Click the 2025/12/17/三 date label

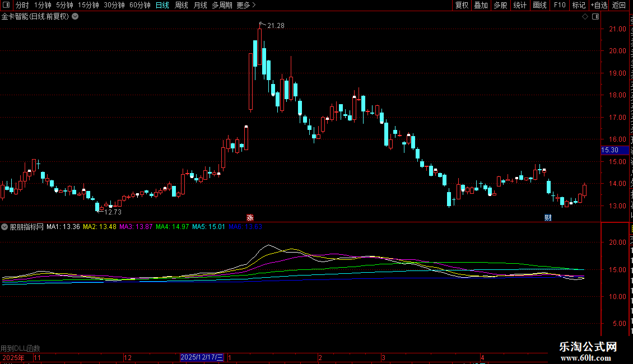[202, 357]
